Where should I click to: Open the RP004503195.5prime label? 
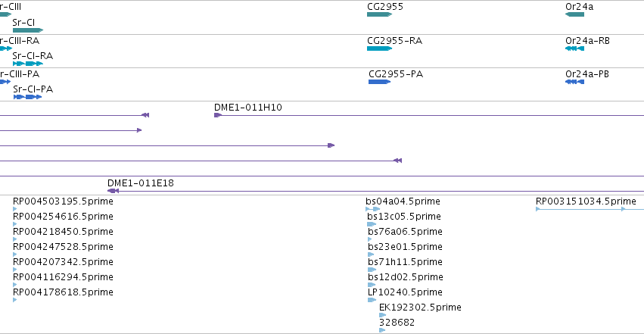[x=63, y=201]
